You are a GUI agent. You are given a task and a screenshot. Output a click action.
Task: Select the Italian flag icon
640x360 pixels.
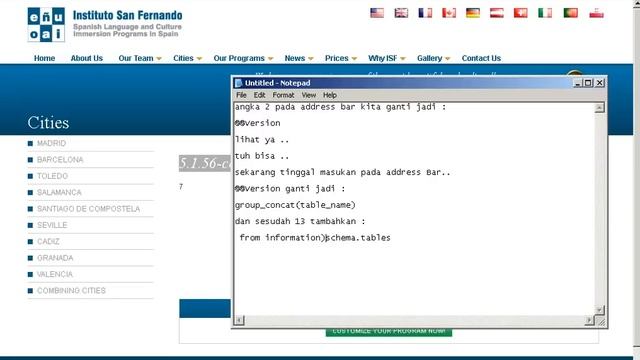coord(545,13)
